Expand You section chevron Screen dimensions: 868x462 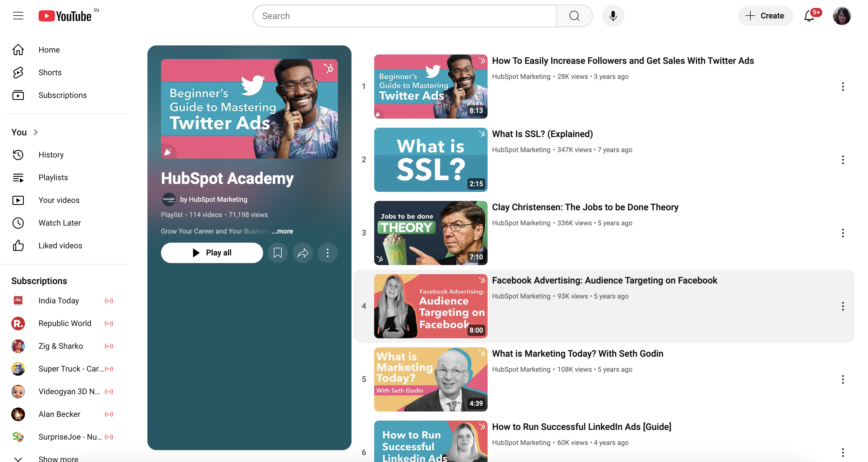pos(36,132)
